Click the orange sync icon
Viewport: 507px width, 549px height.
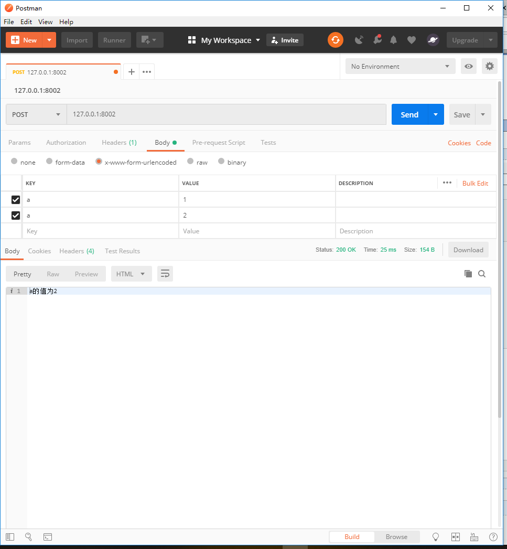point(335,40)
